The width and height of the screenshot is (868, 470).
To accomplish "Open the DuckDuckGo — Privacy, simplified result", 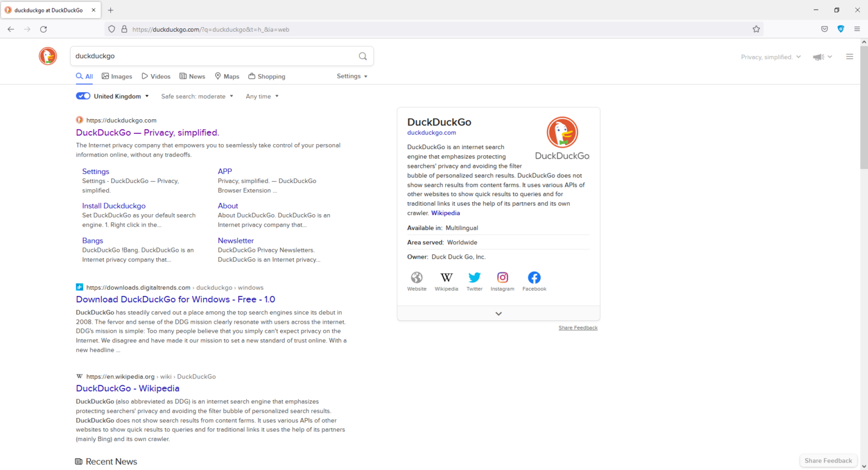I will [147, 132].
